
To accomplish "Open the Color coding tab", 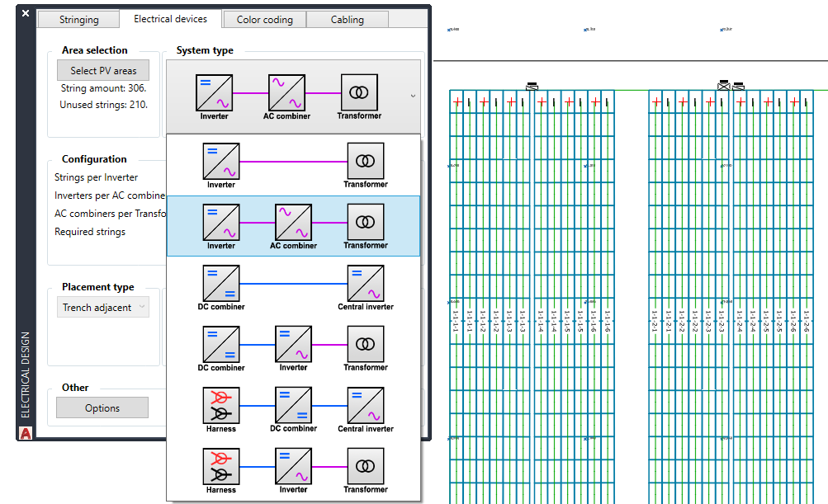I will tap(264, 20).
